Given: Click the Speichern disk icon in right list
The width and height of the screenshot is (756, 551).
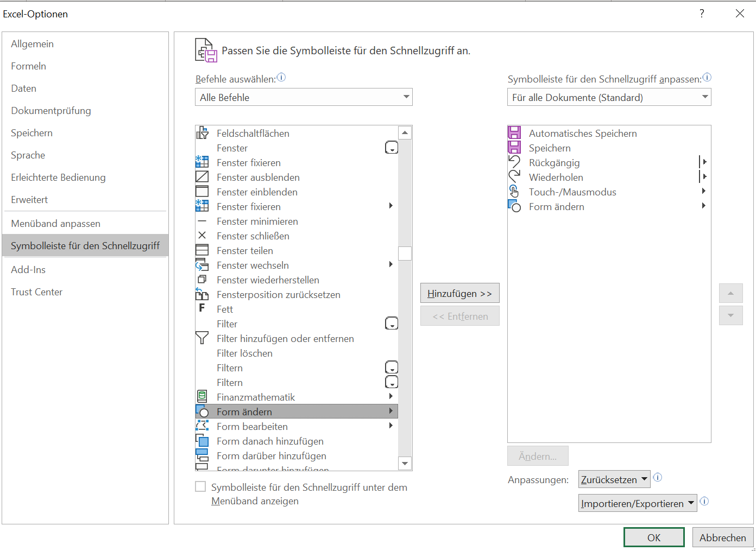Looking at the screenshot, I should tap(514, 148).
